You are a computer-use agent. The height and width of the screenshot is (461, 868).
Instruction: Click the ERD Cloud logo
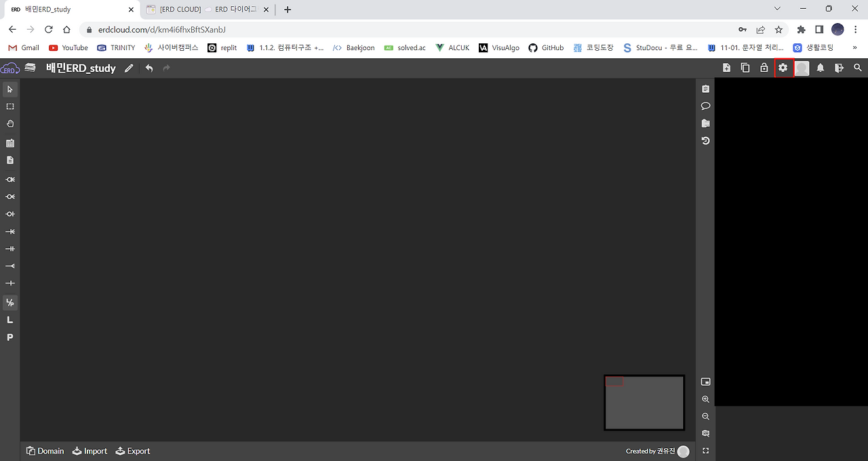pyautogui.click(x=9, y=68)
